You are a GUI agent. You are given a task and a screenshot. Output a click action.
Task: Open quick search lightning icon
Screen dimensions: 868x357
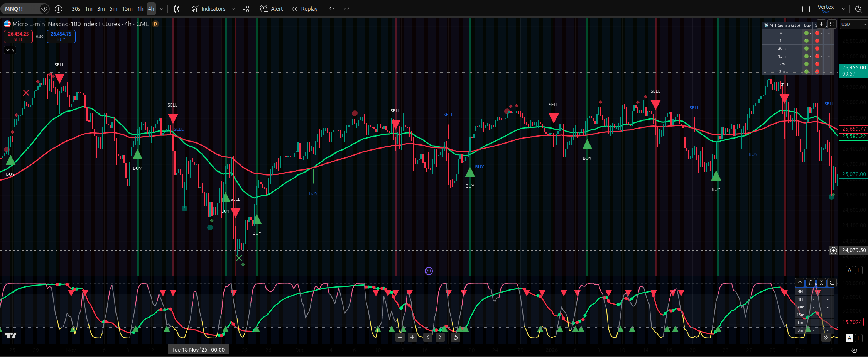[858, 9]
